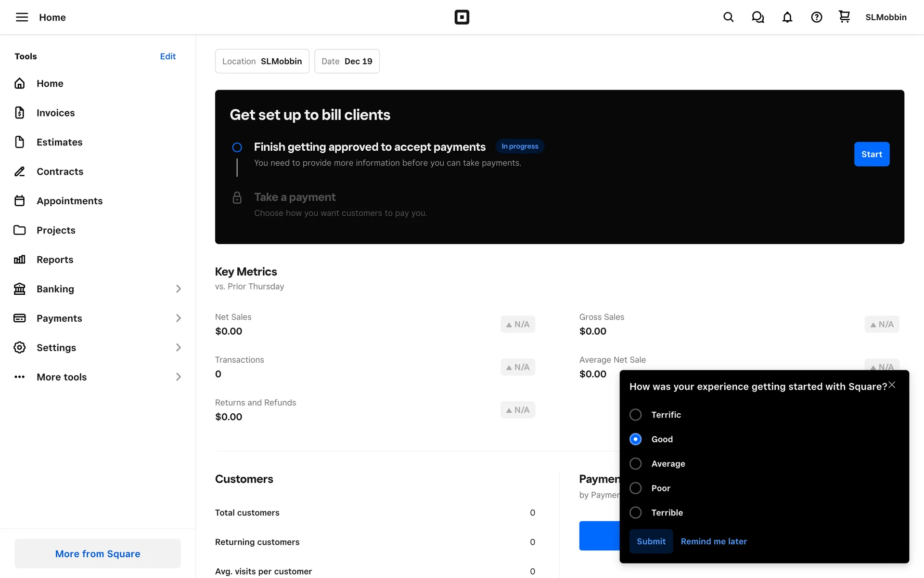Image resolution: width=924 pixels, height=578 pixels.
Task: Click the blue Start button
Action: [x=871, y=154]
